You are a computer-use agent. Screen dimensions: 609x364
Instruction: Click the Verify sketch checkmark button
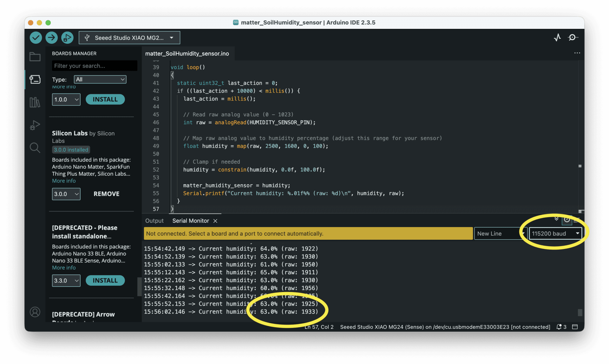[36, 38]
